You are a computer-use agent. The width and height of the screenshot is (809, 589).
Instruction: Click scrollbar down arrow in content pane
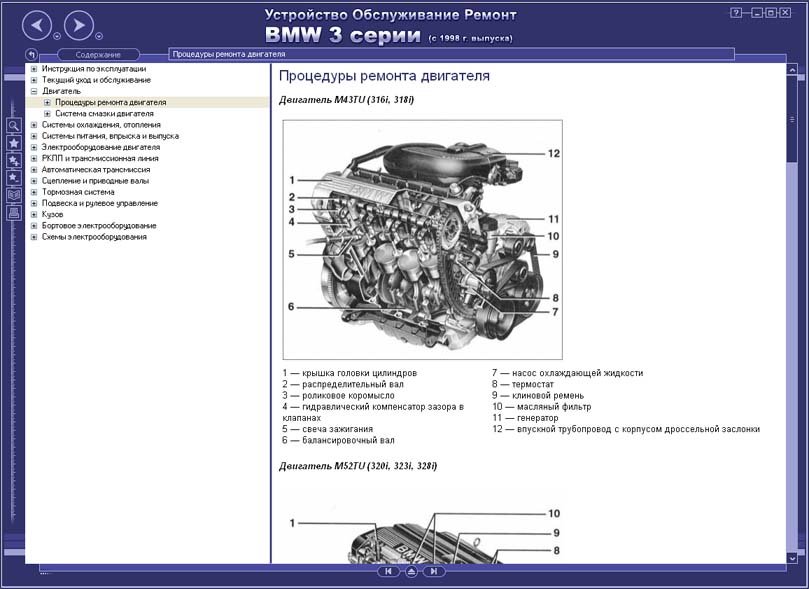click(792, 558)
